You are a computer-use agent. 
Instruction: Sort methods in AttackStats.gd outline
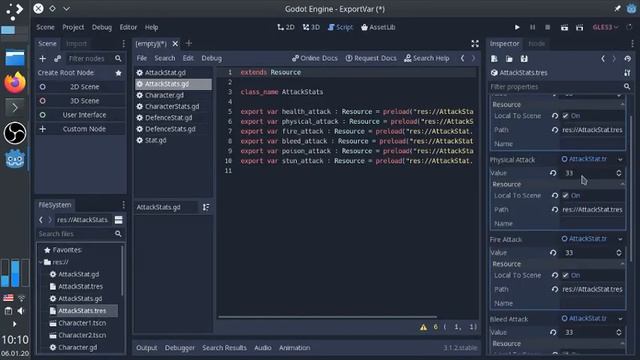[206, 207]
